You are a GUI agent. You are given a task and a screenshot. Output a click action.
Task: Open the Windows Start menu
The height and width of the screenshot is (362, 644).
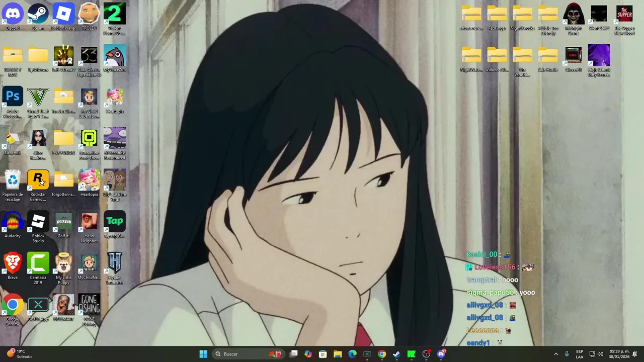click(x=203, y=354)
